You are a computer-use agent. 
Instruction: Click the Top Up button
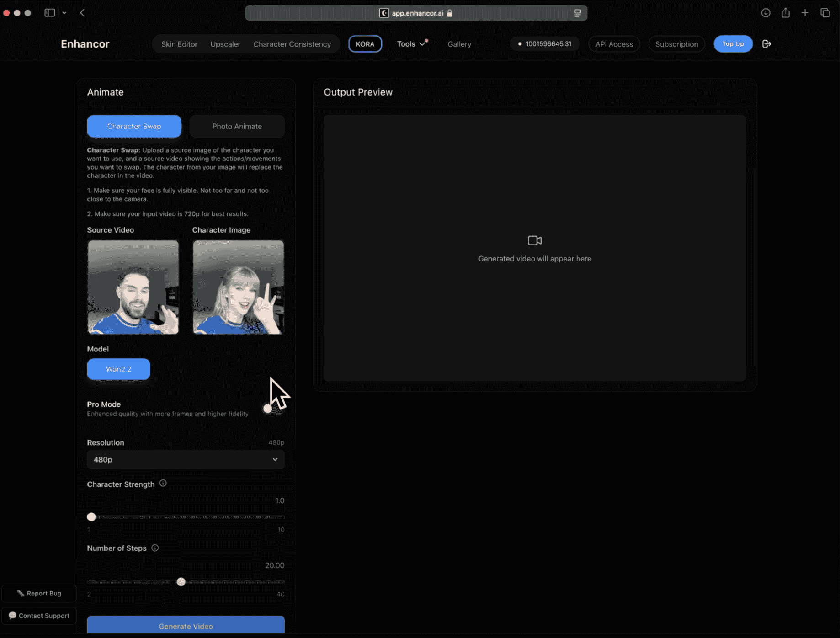733,44
